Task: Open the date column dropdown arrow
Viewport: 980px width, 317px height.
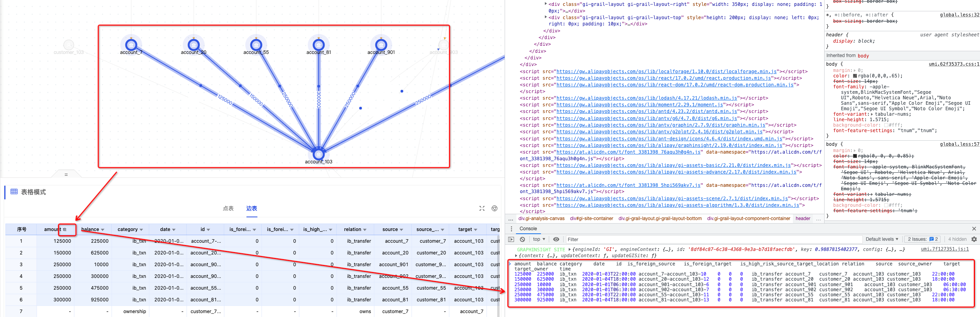Action: (174, 230)
